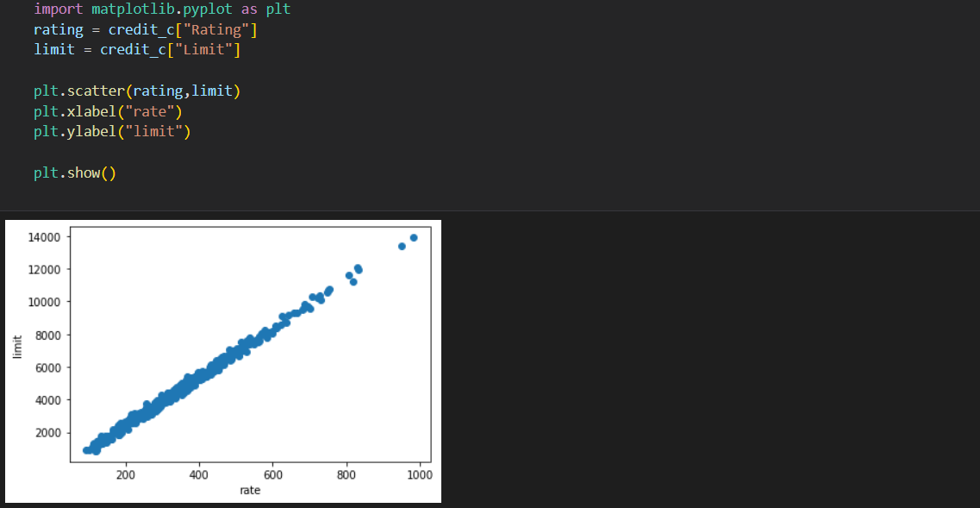The image size is (980, 508).
Task: Click the 400 x-axis tick label
Action: [199, 474]
